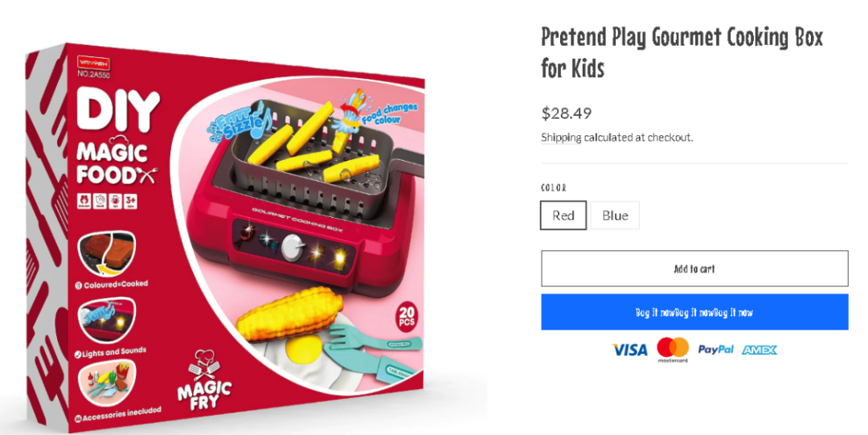Image resolution: width=868 pixels, height=435 pixels.
Task: Click the 20 PCS badge on box
Action: tap(407, 317)
